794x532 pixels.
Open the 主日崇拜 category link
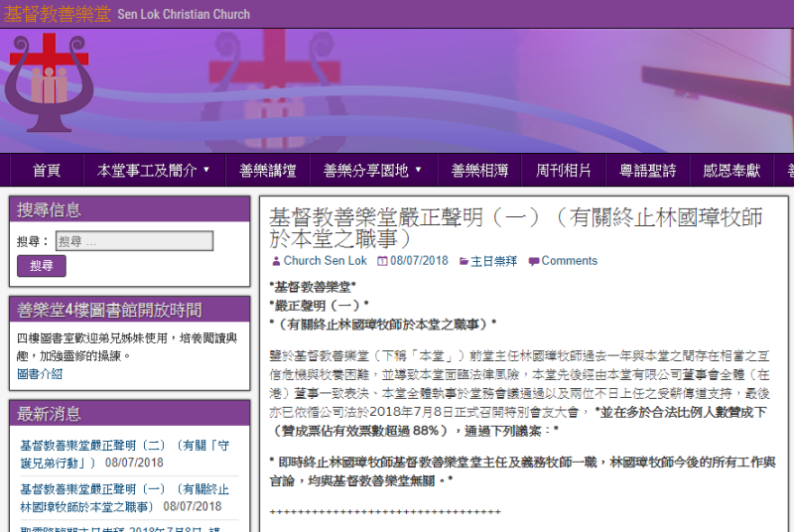(x=493, y=261)
